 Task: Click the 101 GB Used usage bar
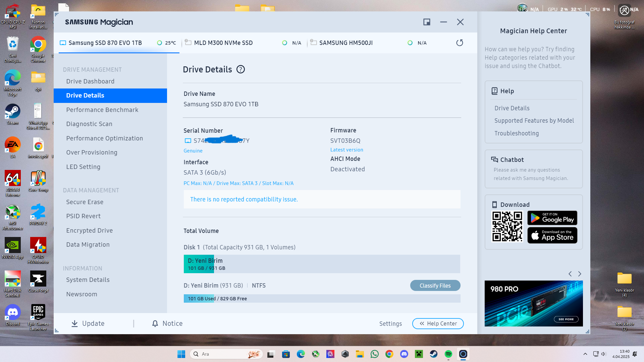(x=322, y=299)
